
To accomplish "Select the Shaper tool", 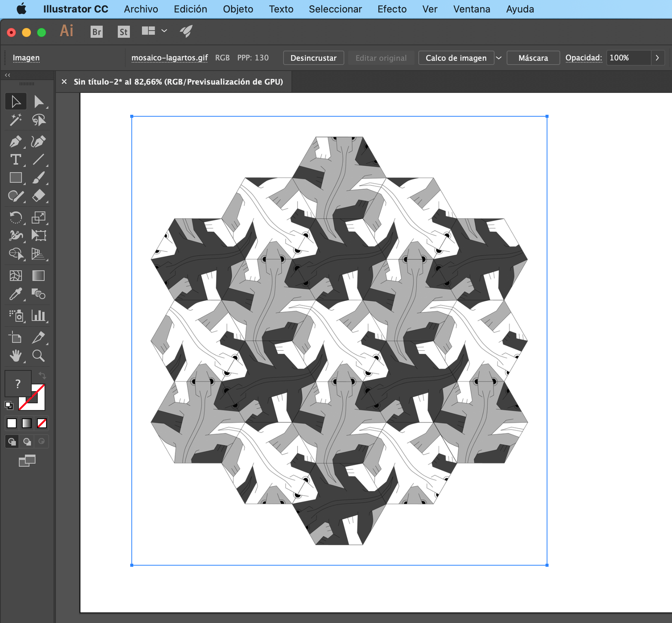I will click(16, 196).
